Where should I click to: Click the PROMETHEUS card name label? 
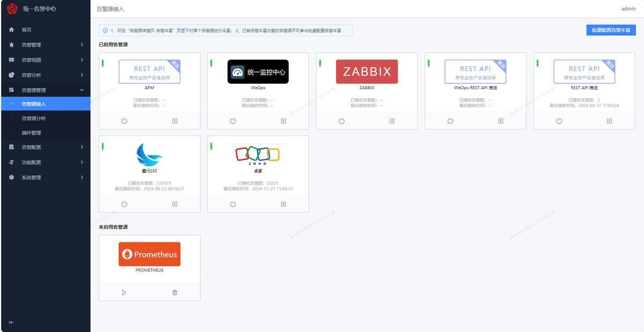(149, 270)
